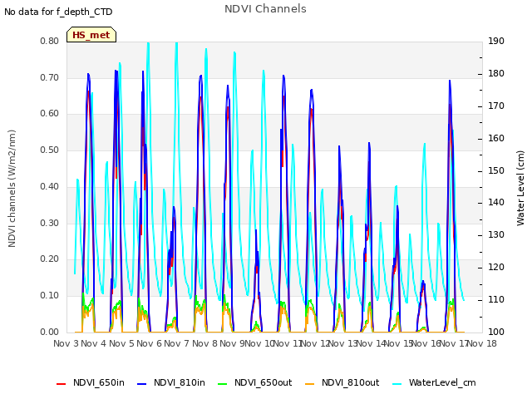Viewport: 532px width, 399px height.
Task: Select the NDVI_650in legend label
Action: pos(99,382)
